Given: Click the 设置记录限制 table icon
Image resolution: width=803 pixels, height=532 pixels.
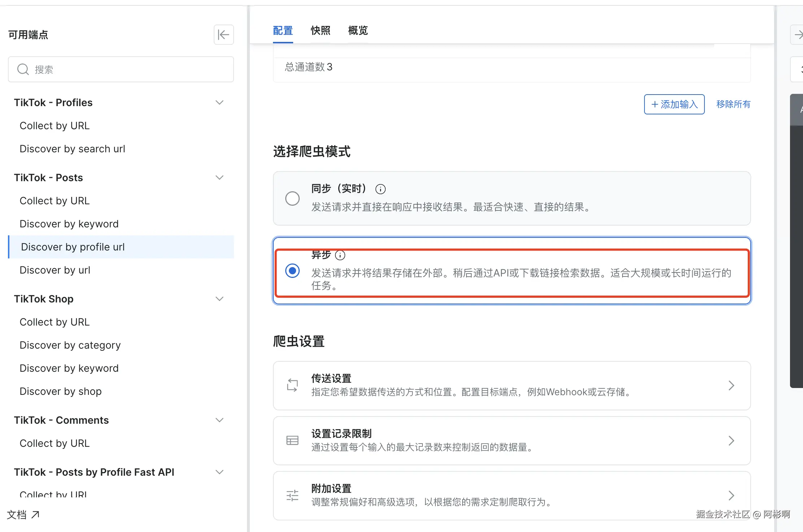Looking at the screenshot, I should pos(292,440).
